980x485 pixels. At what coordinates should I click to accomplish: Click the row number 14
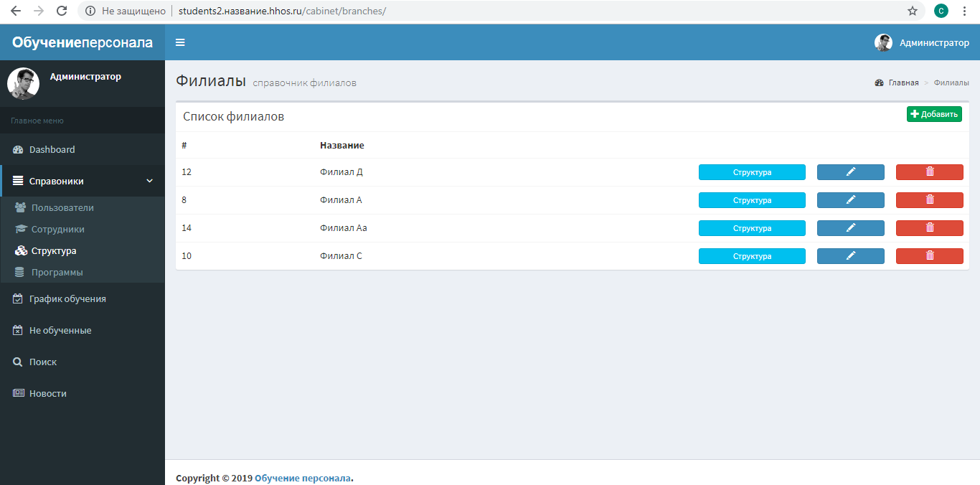tap(187, 228)
